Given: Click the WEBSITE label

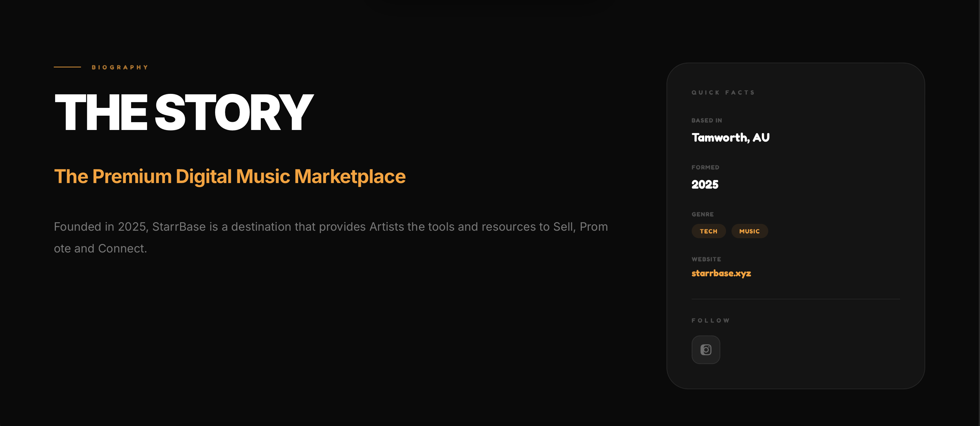Looking at the screenshot, I should 706,259.
